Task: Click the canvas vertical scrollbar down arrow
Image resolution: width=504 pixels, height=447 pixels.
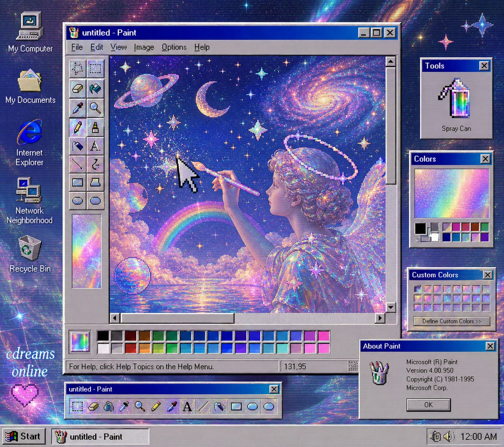Action: pyautogui.click(x=391, y=307)
